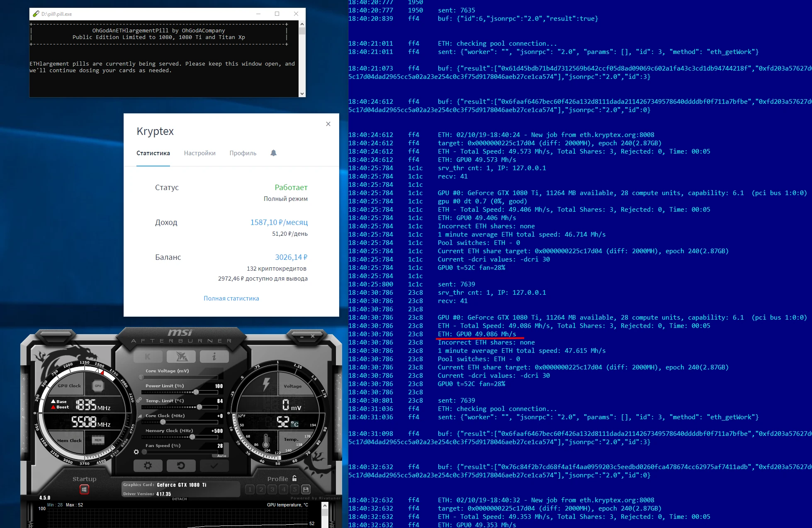Reset overclock settings with the reset arrow
The image size is (812, 528).
pos(181,466)
